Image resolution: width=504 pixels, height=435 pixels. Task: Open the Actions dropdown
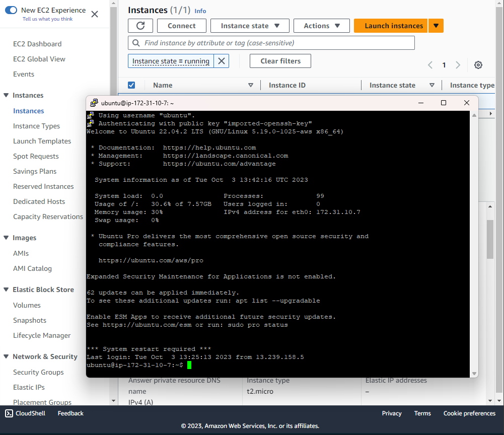(x=321, y=26)
